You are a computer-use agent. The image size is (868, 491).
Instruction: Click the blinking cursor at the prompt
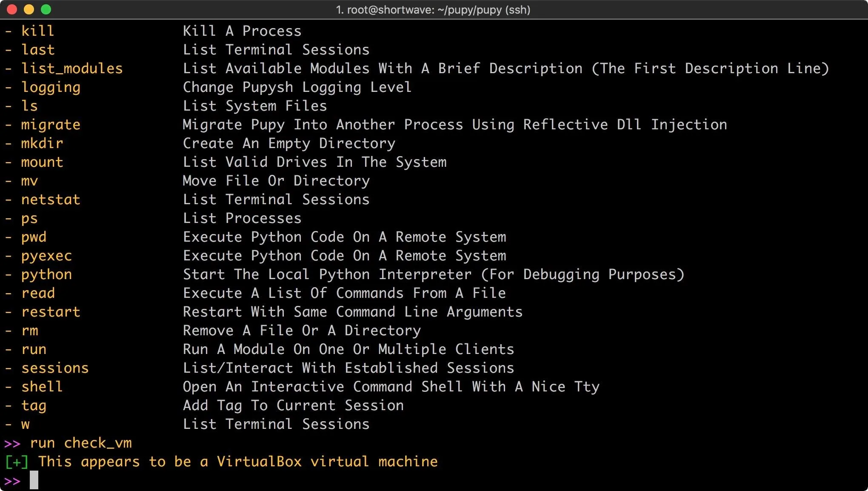point(34,480)
